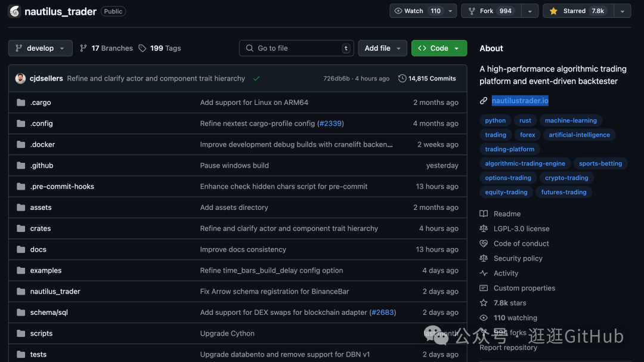This screenshot has height=362, width=644.
Task: Select the machine-learning topic tag
Action: tap(571, 120)
